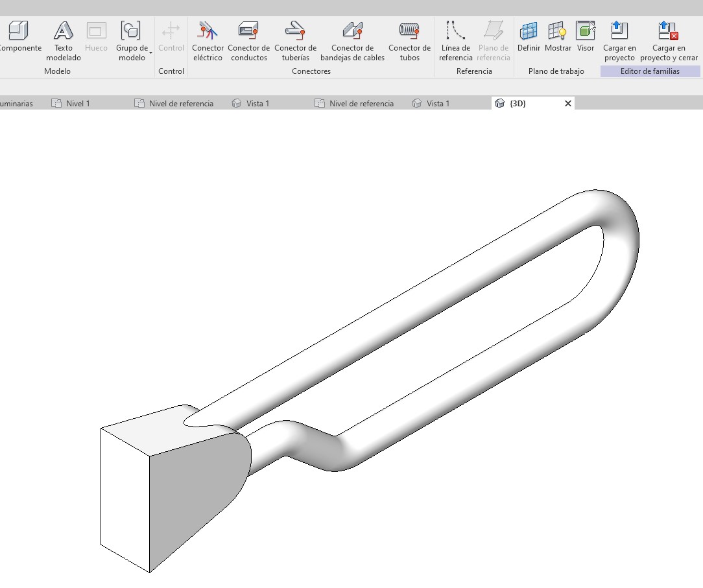Open the Visor tool

pos(586,31)
